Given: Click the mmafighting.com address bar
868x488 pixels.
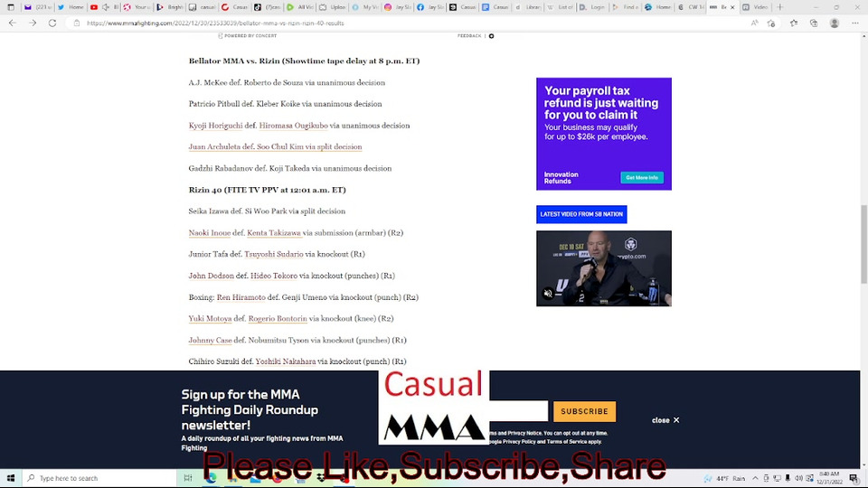Looking at the screenshot, I should tap(410, 23).
